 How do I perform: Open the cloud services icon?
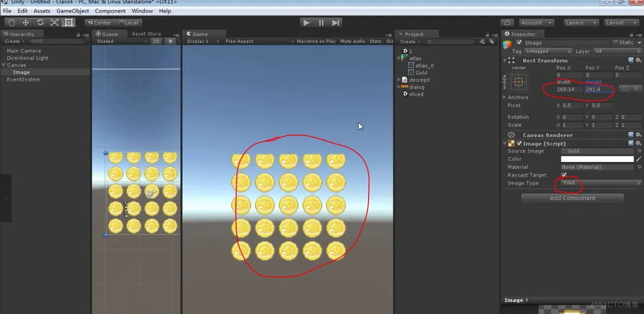click(x=507, y=23)
